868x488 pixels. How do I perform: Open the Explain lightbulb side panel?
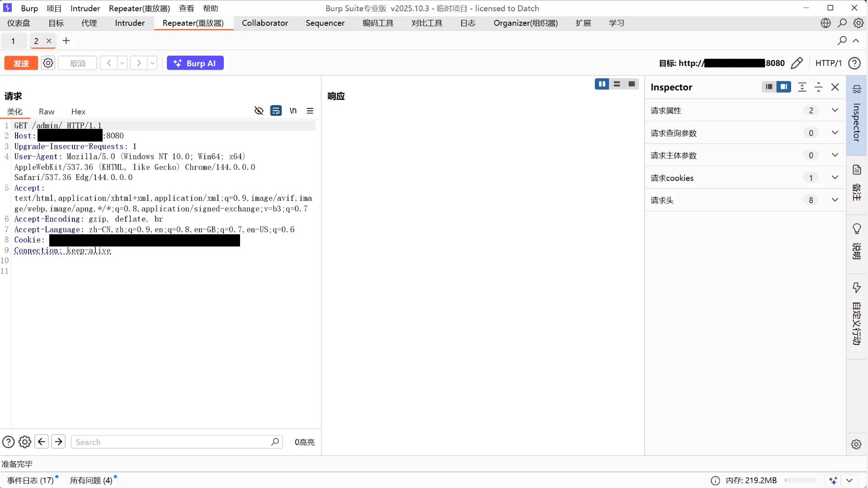[x=857, y=229]
